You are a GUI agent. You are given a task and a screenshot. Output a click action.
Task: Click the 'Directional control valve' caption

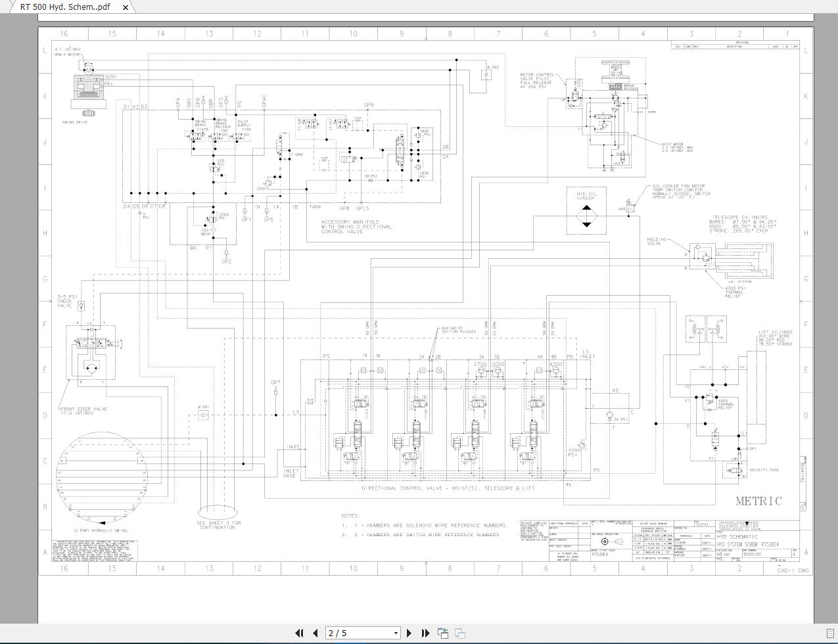click(448, 489)
